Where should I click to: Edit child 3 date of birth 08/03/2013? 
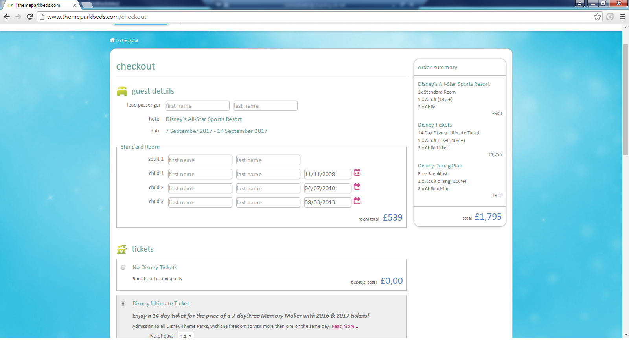pos(327,202)
